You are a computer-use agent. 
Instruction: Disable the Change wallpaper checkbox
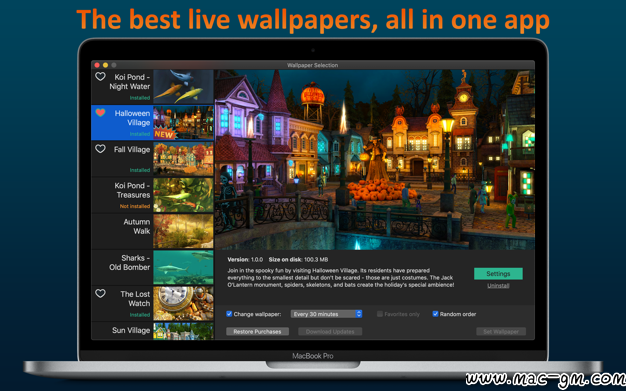(229, 314)
